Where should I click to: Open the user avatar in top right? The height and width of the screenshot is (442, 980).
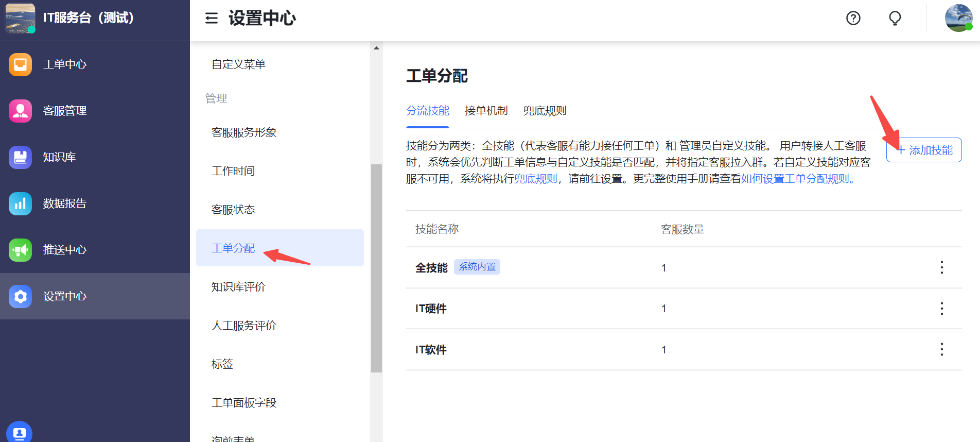(x=958, y=19)
